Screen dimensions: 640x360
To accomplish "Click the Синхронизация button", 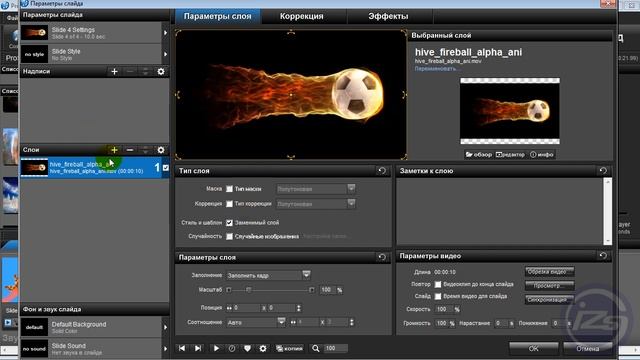I will [x=549, y=300].
